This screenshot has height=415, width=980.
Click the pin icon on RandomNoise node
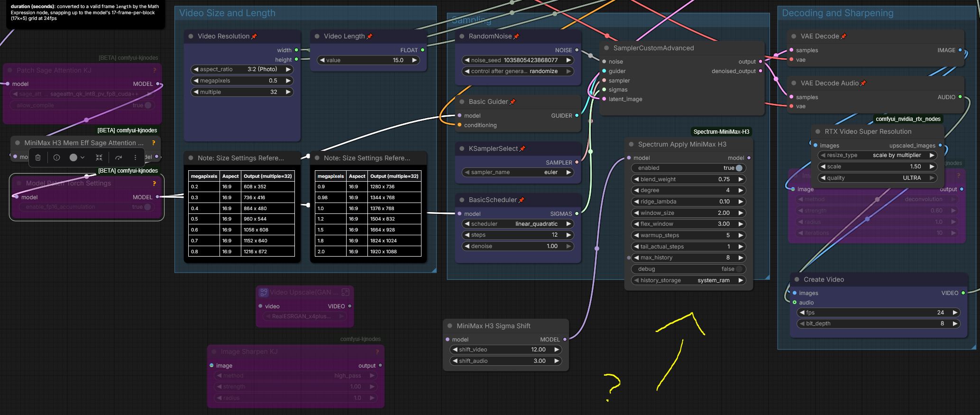(516, 37)
